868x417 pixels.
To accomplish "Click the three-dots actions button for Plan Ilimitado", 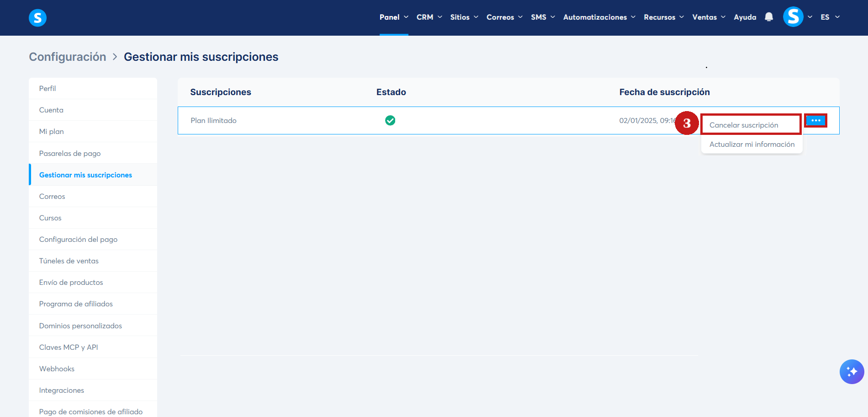I will click(x=815, y=120).
